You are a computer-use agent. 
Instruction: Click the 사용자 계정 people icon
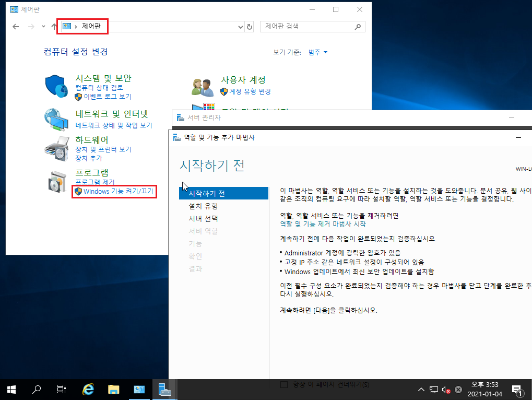[x=203, y=87]
